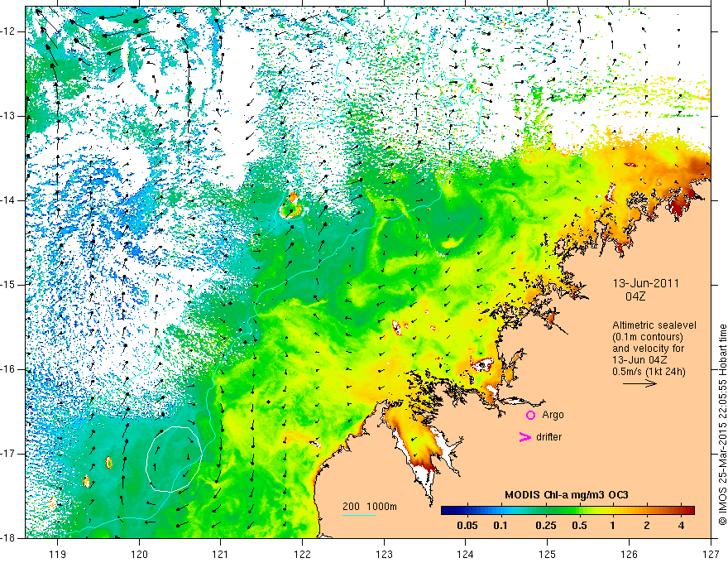This screenshot has height=563, width=728.
Task: Click the white closed sea-level contour near 120.5E 17S
Action: coord(174,459)
